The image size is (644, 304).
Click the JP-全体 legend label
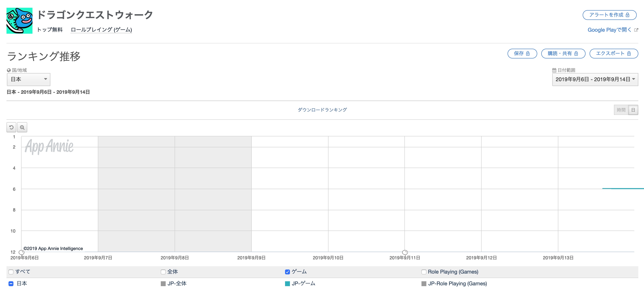pos(177,284)
